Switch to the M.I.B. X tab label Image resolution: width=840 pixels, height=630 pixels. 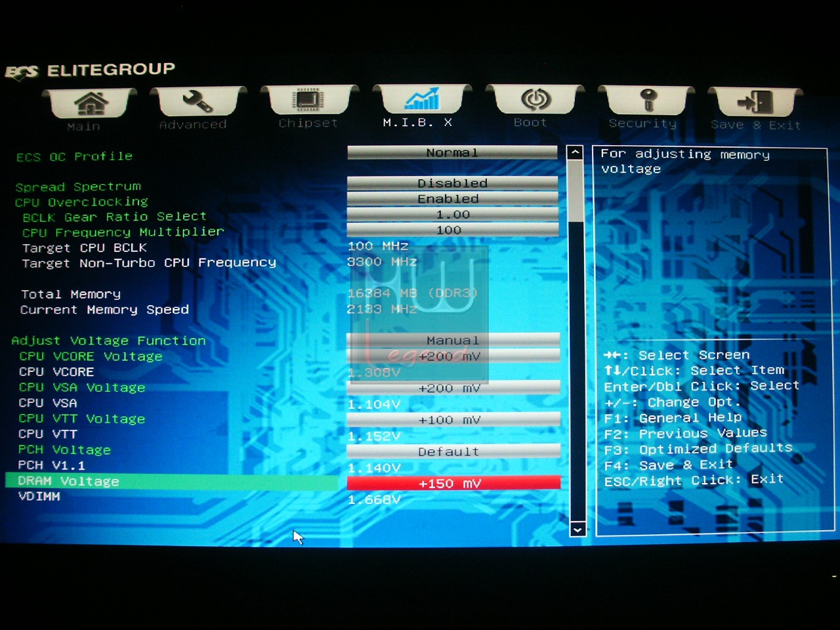(417, 122)
